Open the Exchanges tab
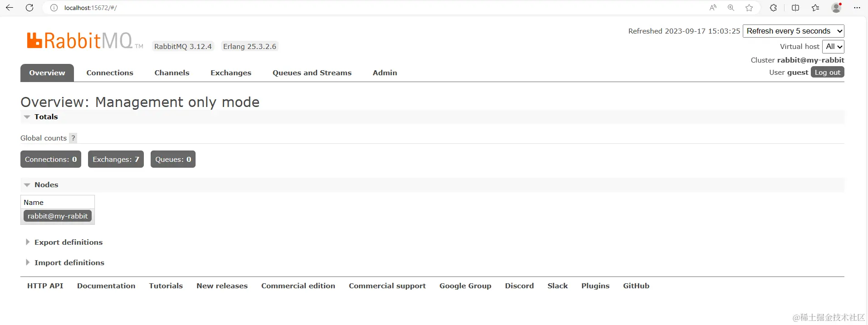Screen dimensions: 868x325 pyautogui.click(x=231, y=73)
